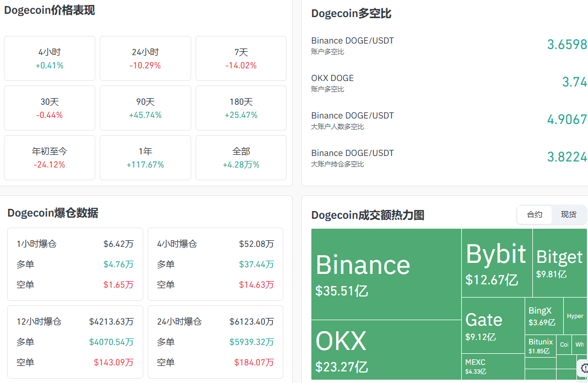Screen dimensions: 588x383
Task: Select the 1年 price performance card
Action: (145, 158)
